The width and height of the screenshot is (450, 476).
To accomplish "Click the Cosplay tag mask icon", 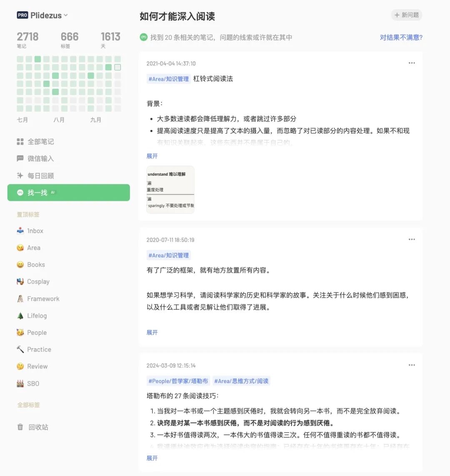I will [x=20, y=282].
